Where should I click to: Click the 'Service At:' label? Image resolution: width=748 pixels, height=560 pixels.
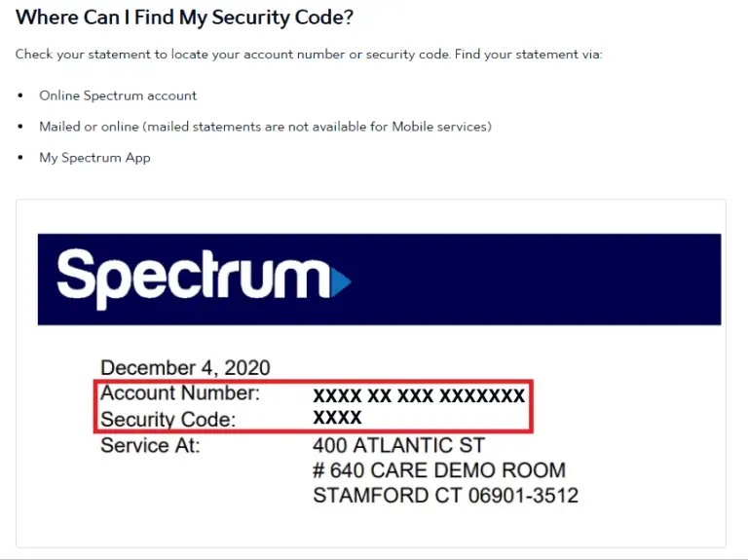point(150,445)
